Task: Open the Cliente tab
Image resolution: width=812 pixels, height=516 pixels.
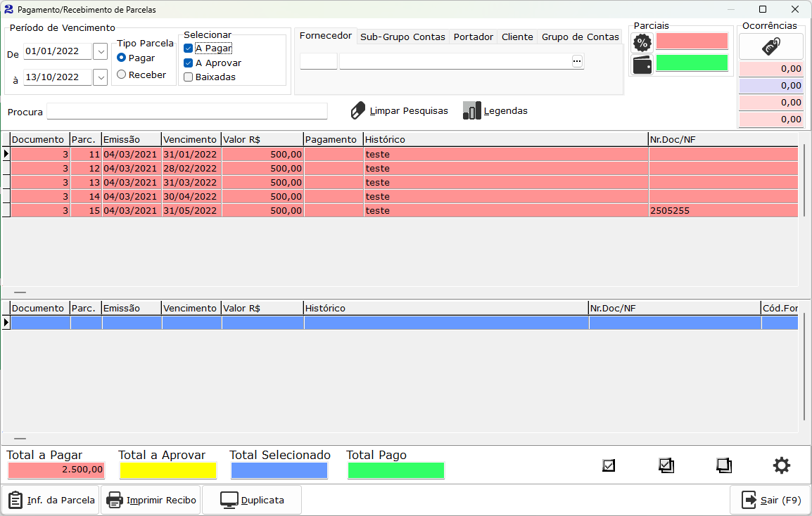Action: (517, 37)
